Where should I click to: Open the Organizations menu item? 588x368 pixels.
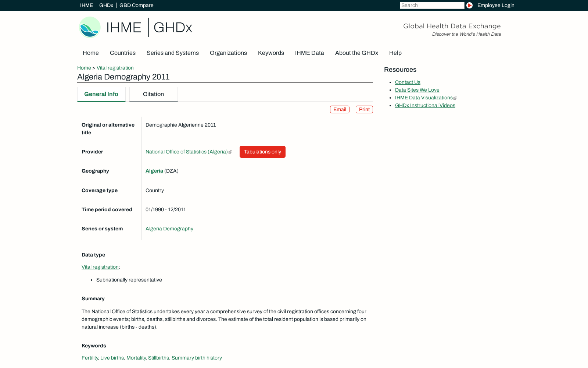pyautogui.click(x=228, y=53)
